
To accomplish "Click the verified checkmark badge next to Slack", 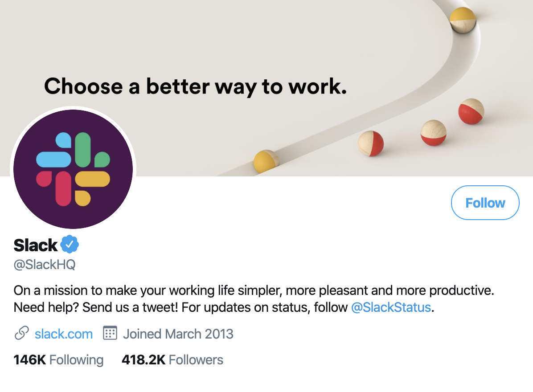I will click(x=70, y=243).
